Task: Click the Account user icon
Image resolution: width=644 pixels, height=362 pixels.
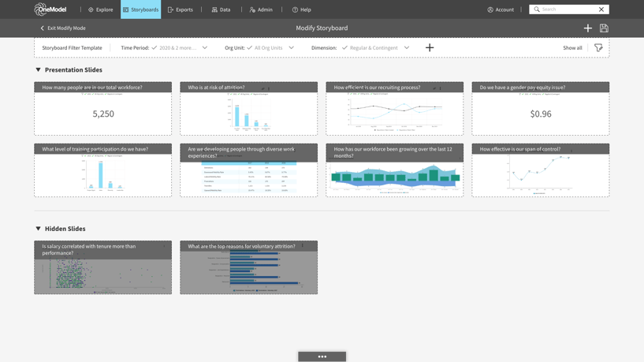Action: pos(490,9)
